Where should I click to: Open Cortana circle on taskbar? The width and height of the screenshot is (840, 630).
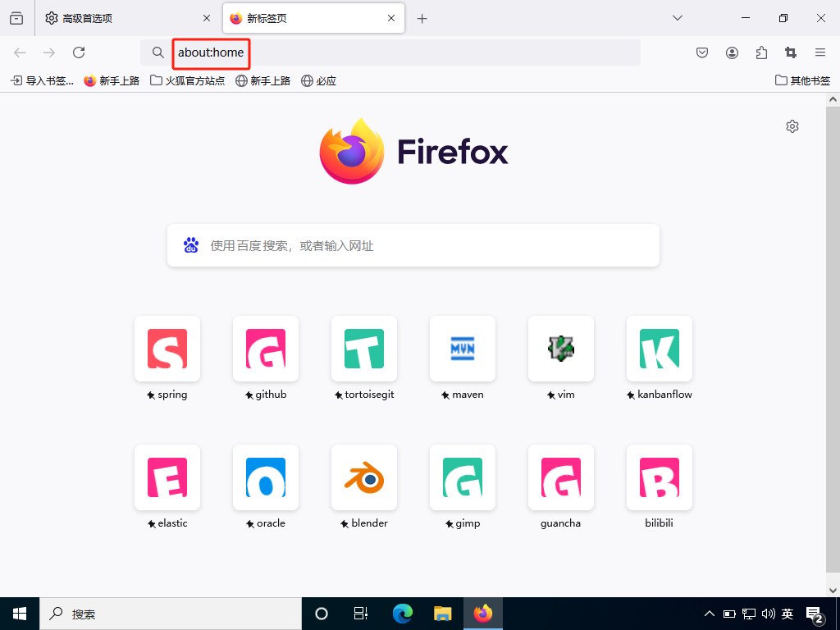coord(322,614)
